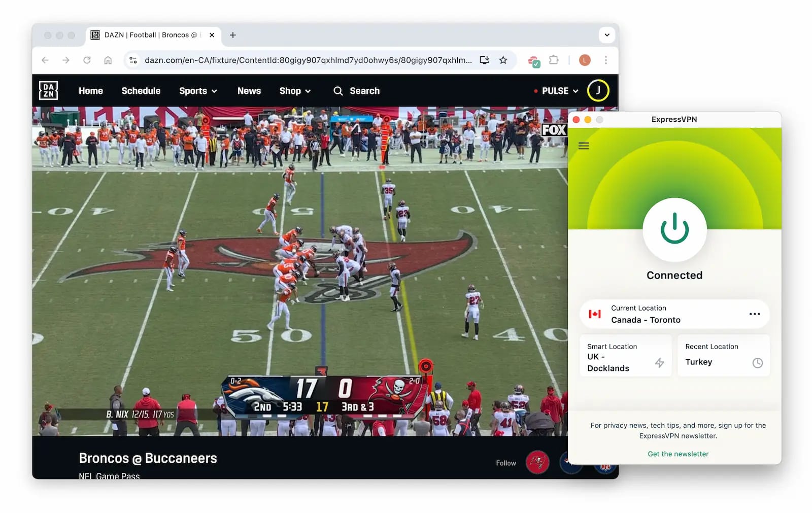
Task: Open the three-dot options for current location
Action: (755, 314)
